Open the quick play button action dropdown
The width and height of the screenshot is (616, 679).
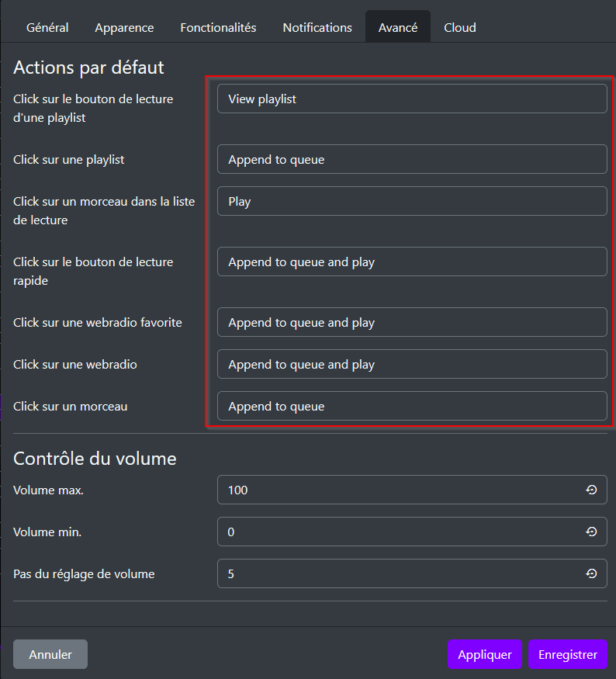(x=411, y=262)
